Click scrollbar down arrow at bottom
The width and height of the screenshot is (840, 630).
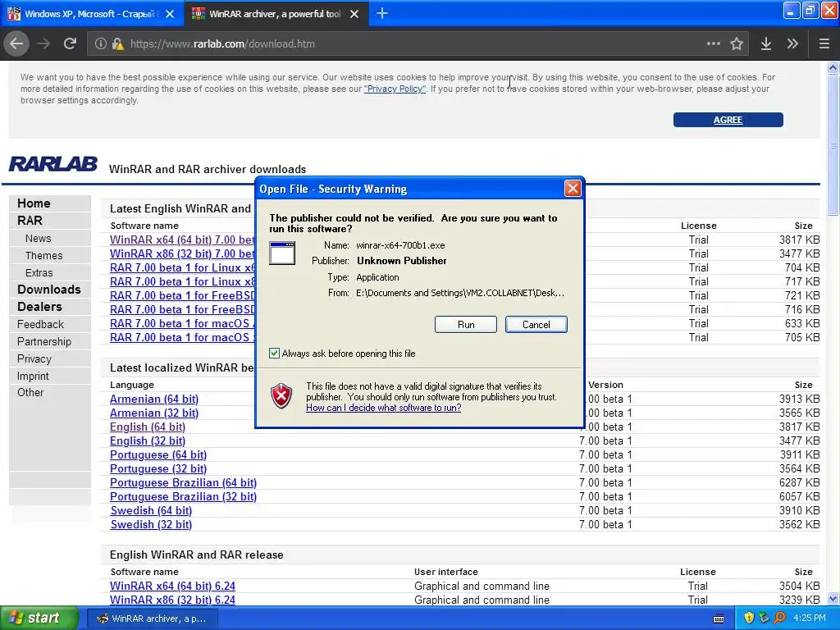click(x=833, y=599)
